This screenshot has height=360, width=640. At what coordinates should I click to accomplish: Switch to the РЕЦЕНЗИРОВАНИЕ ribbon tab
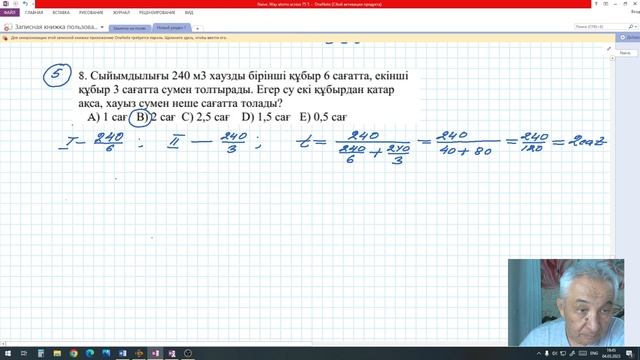click(157, 13)
